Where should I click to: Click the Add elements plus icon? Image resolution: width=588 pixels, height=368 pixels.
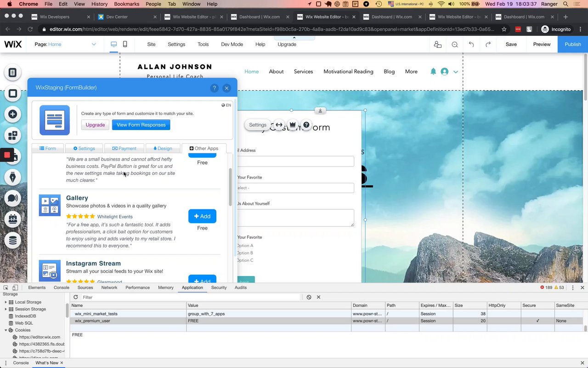13,114
